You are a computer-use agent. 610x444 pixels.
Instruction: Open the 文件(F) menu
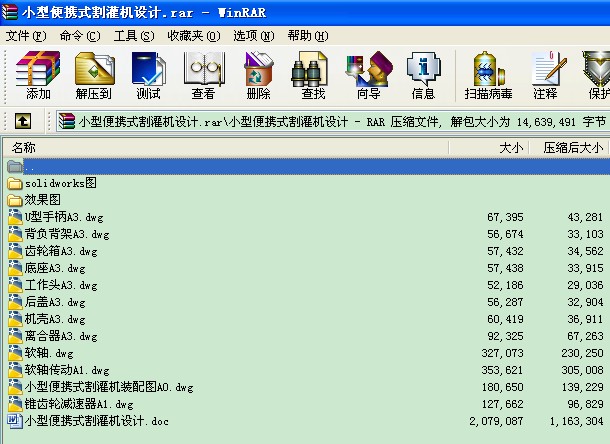26,36
